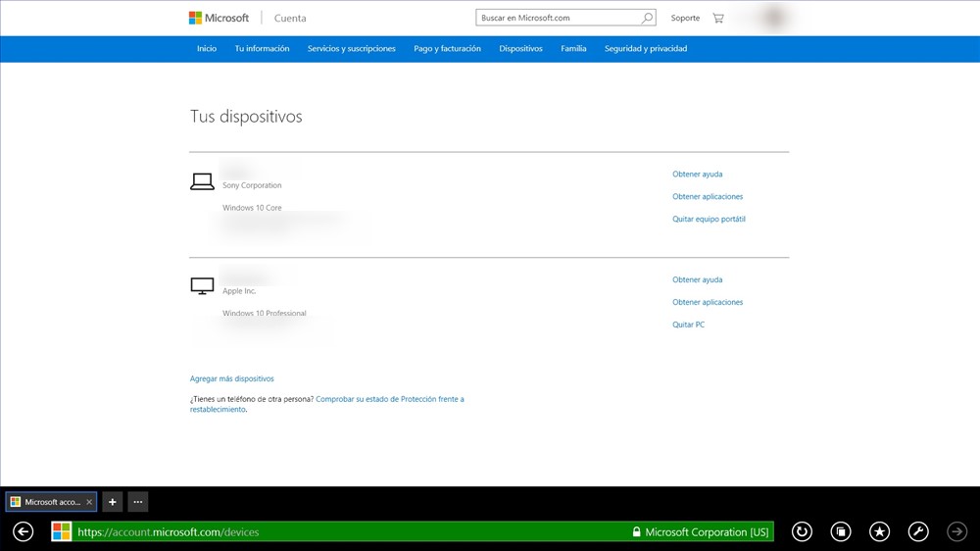This screenshot has width=980, height=551.
Task: Click the blurred profile avatar
Action: (x=774, y=18)
